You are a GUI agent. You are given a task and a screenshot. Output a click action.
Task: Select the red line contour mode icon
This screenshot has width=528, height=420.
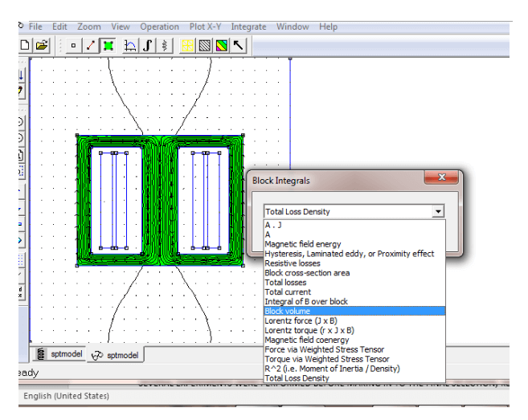[x=91, y=46]
